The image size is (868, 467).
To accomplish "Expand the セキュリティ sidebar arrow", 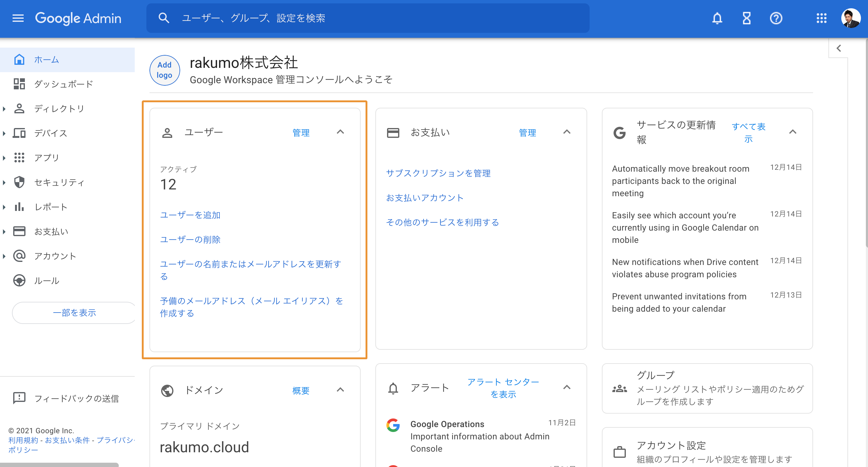I will point(4,182).
